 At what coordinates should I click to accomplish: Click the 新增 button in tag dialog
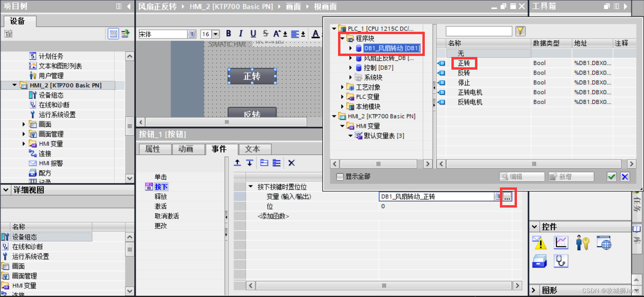pyautogui.click(x=571, y=176)
